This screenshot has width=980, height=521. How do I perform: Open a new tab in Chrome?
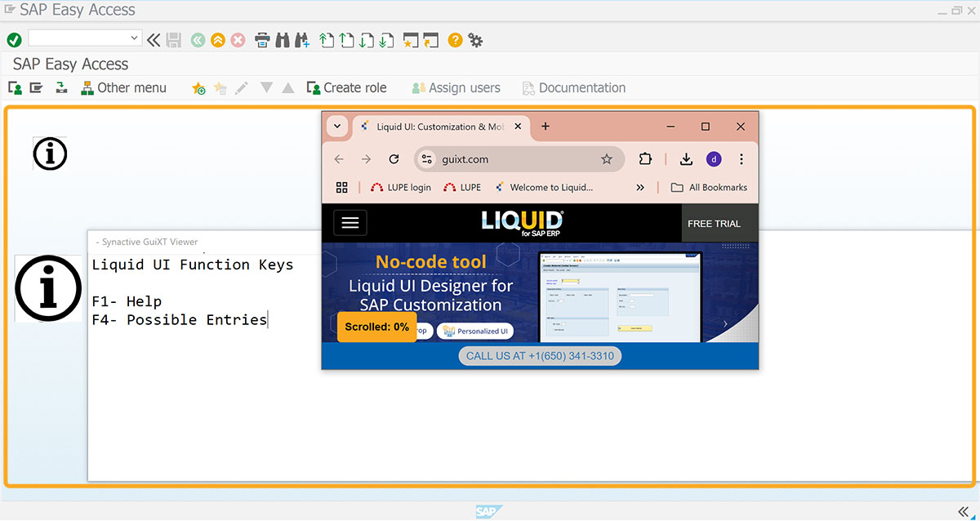(546, 127)
